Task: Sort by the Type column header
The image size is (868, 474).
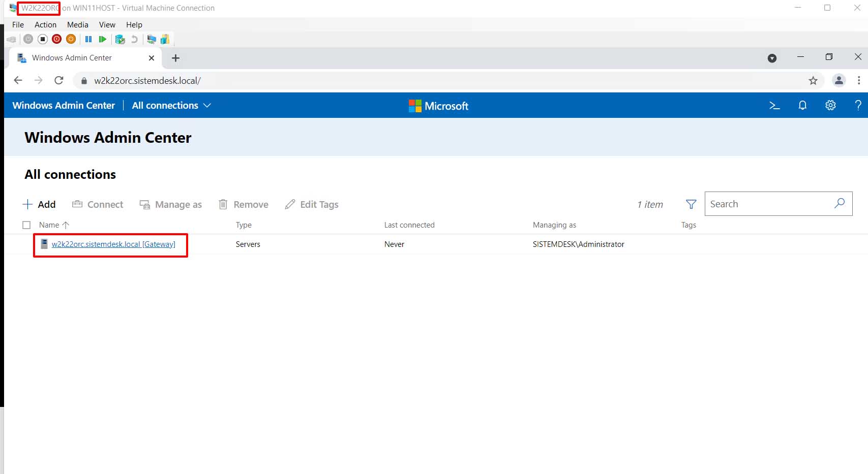Action: point(244,225)
